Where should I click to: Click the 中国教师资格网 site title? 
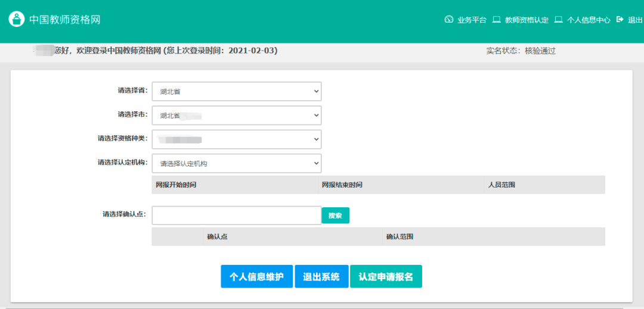[x=64, y=20]
